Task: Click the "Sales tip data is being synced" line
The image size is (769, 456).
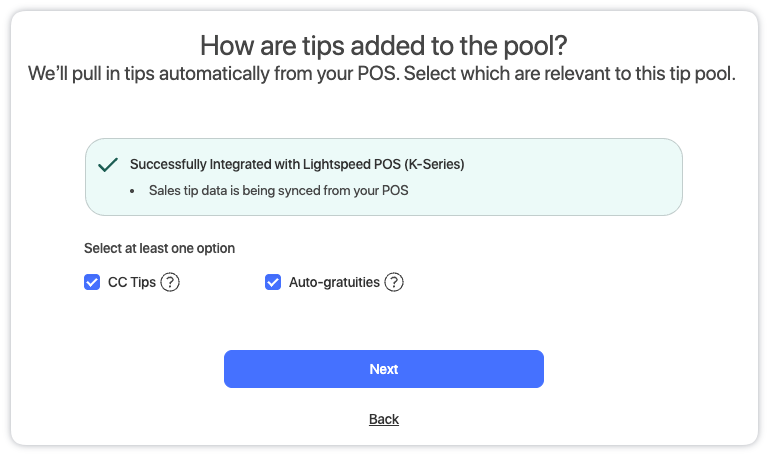Action: 279,190
